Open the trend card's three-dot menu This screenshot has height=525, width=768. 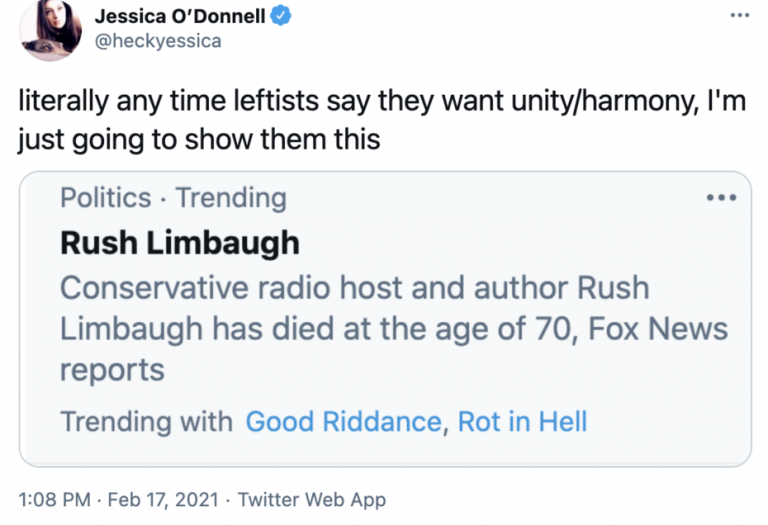click(x=720, y=198)
